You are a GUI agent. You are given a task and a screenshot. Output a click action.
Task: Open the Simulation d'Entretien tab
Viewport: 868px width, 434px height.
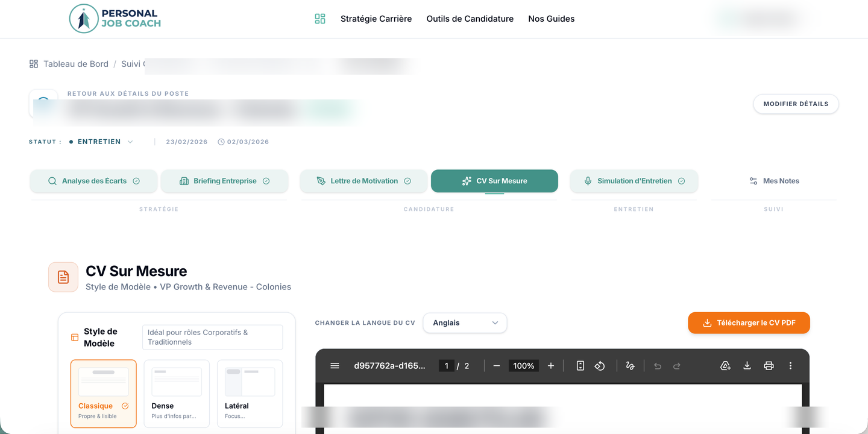[x=634, y=181]
